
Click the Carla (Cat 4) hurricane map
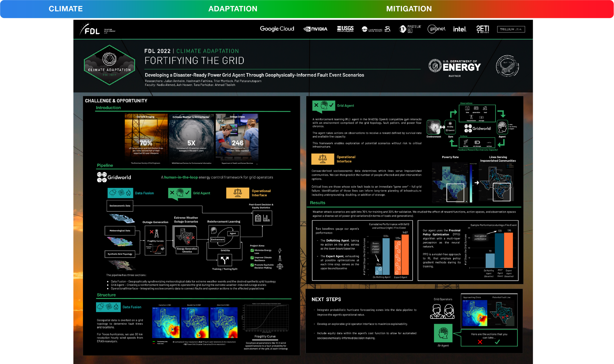pyautogui.click(x=166, y=322)
